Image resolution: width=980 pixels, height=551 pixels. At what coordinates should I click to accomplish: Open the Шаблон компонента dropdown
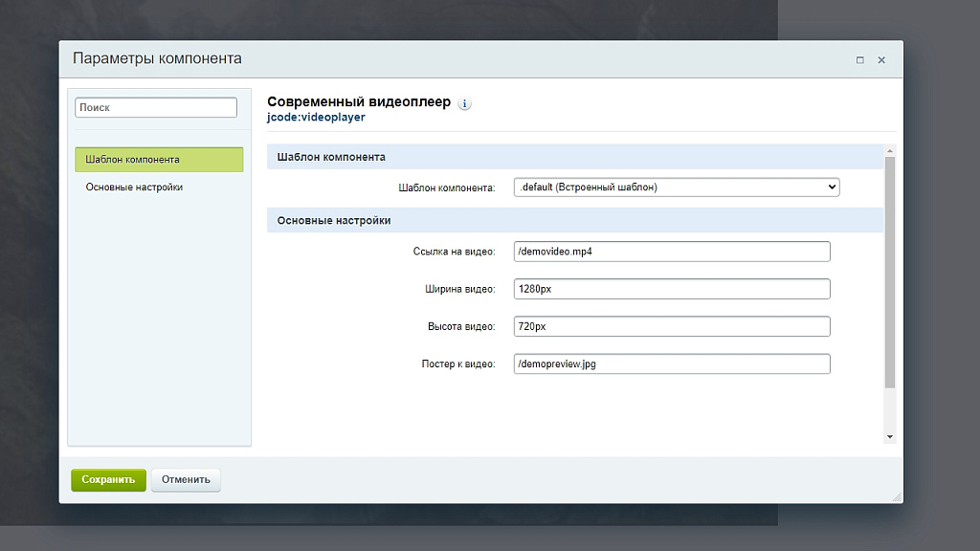point(677,187)
